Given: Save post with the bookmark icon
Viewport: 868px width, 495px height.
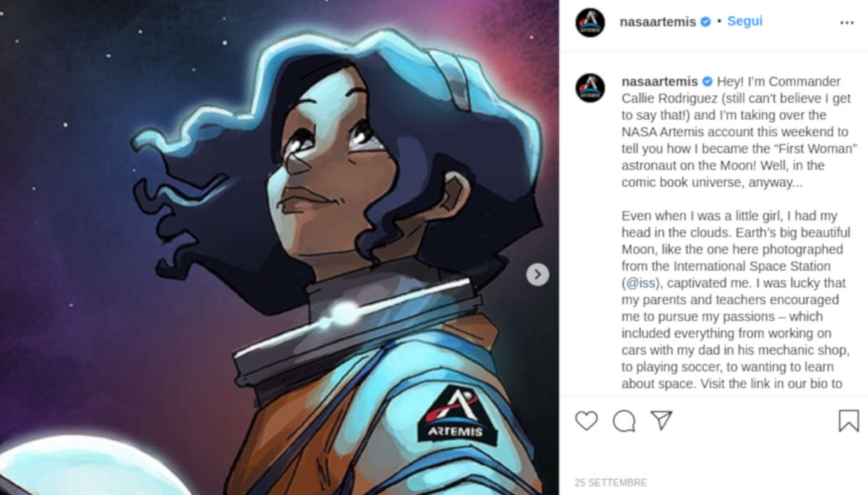Looking at the screenshot, I should point(848,421).
